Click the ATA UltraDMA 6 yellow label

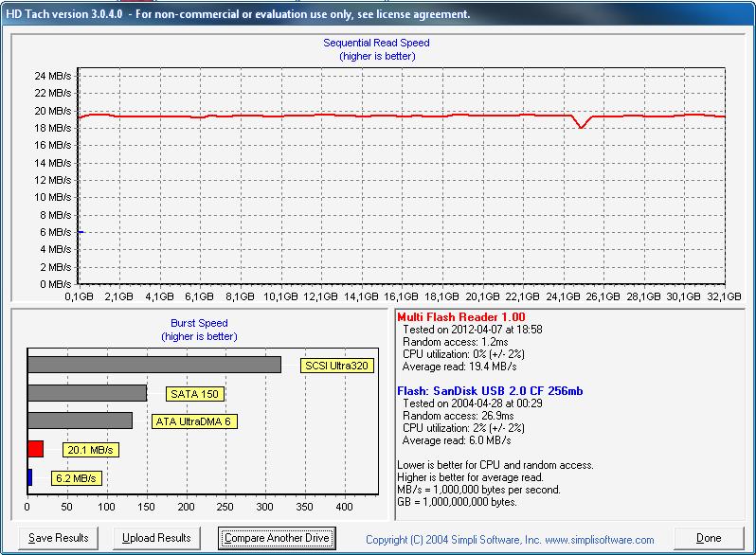(194, 421)
